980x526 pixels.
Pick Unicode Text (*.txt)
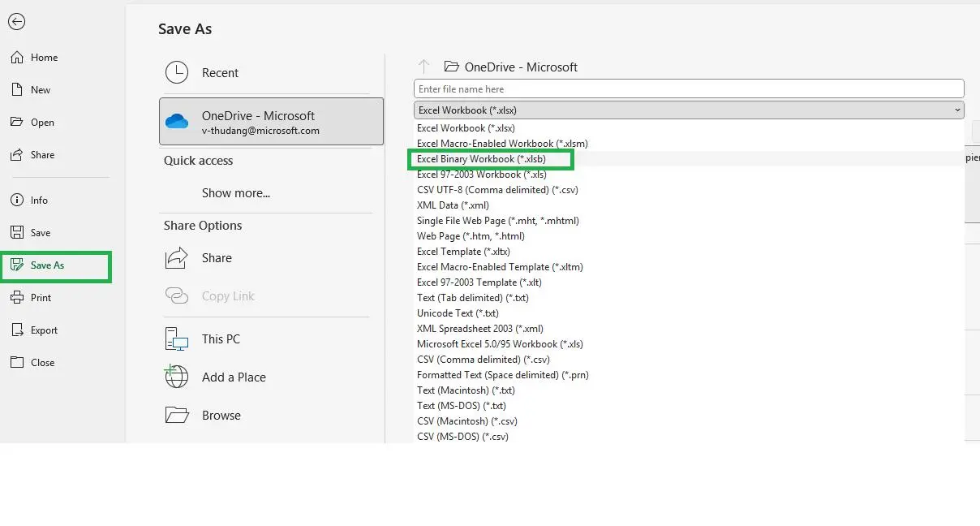458,313
